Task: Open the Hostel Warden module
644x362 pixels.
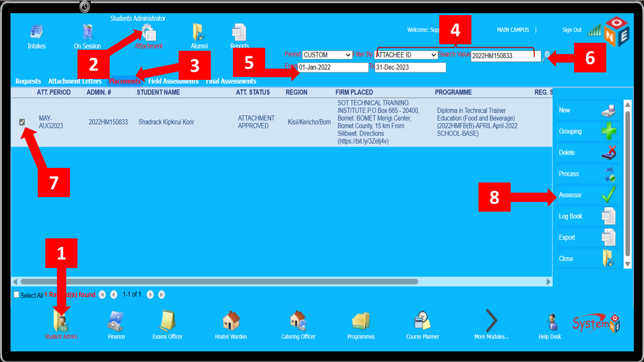Action: point(231,322)
